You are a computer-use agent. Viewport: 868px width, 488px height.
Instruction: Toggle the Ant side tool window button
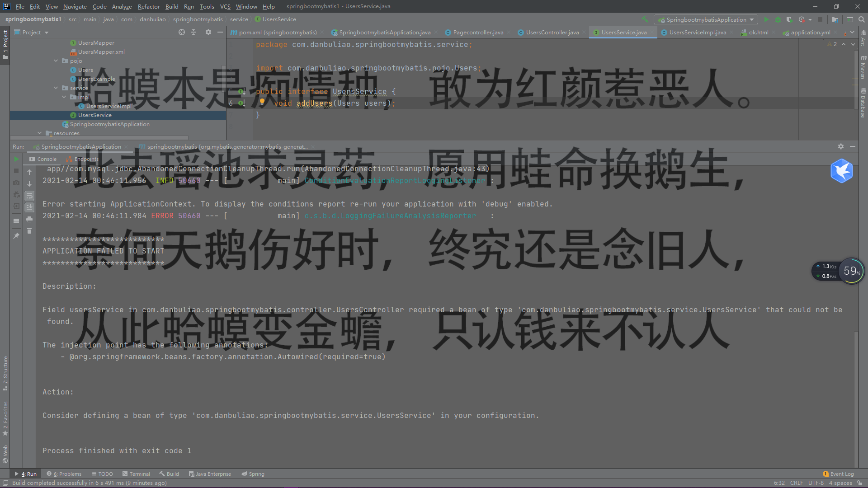click(863, 38)
